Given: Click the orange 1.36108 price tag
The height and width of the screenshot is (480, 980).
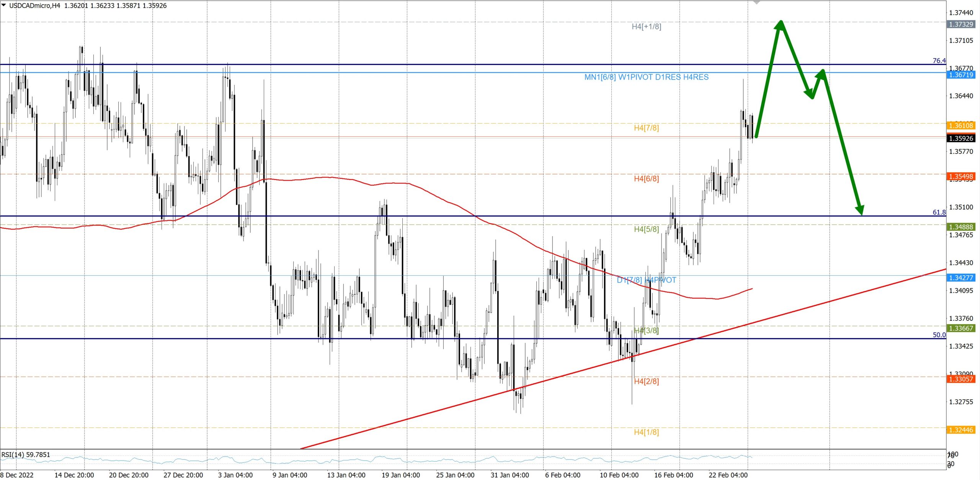Looking at the screenshot, I should [x=960, y=126].
